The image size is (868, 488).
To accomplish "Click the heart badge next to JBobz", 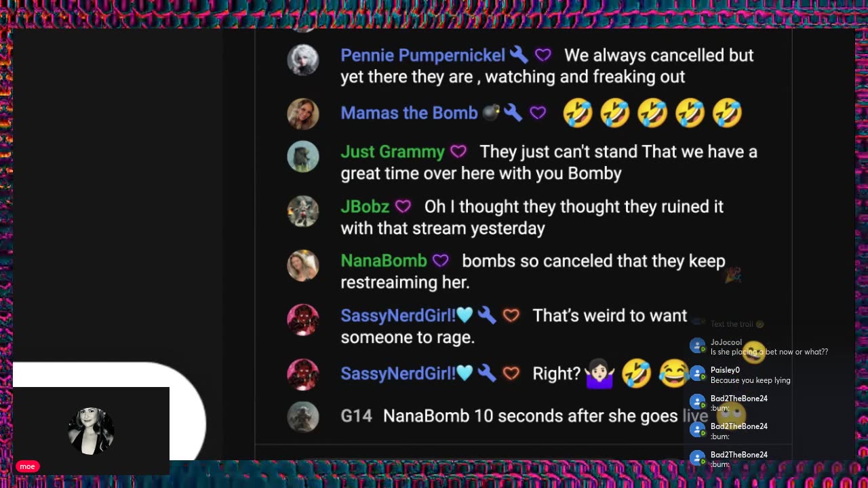I will click(x=403, y=206).
